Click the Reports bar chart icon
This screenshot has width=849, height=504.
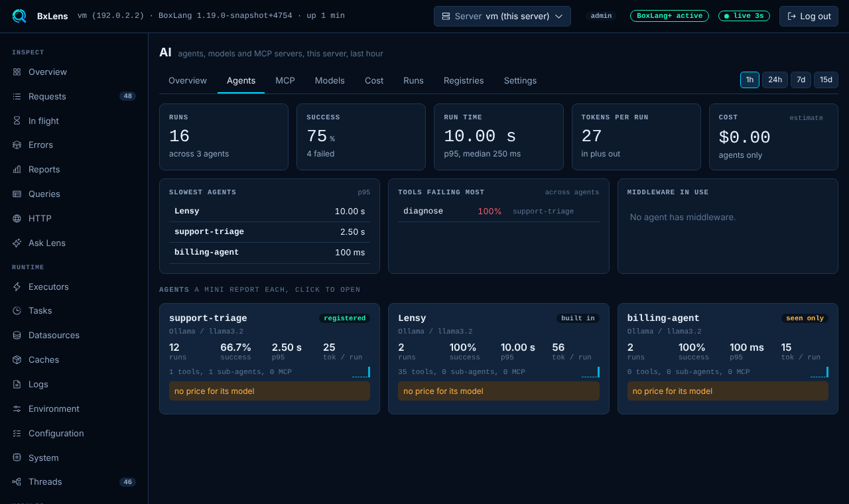17,169
